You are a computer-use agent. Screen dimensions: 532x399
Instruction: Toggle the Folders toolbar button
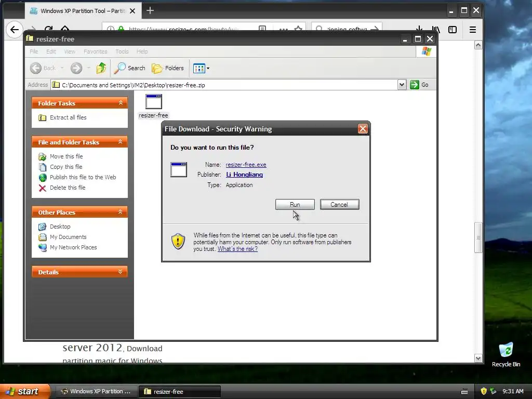pos(168,68)
